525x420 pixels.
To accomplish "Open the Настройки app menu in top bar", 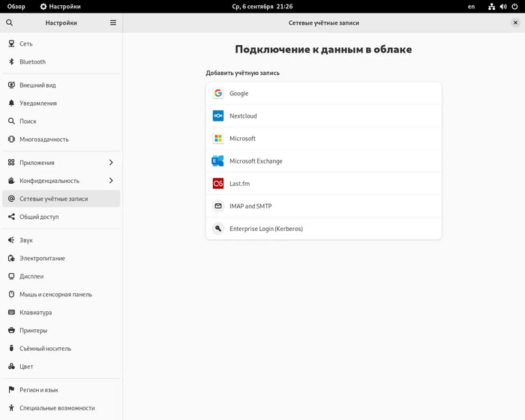I will point(60,6).
